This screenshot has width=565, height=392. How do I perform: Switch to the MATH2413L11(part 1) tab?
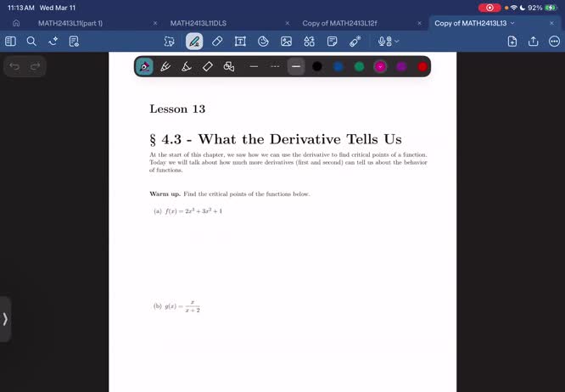(x=70, y=23)
